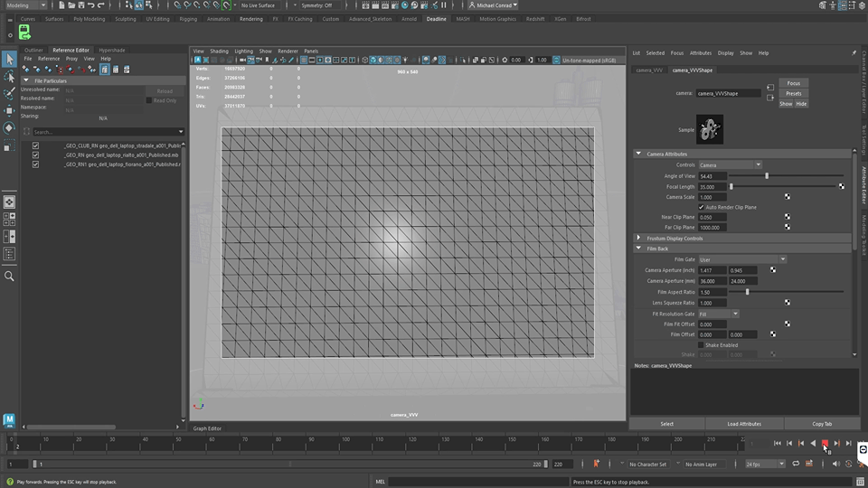Select the arrow Select tool in toolbox

9,59
